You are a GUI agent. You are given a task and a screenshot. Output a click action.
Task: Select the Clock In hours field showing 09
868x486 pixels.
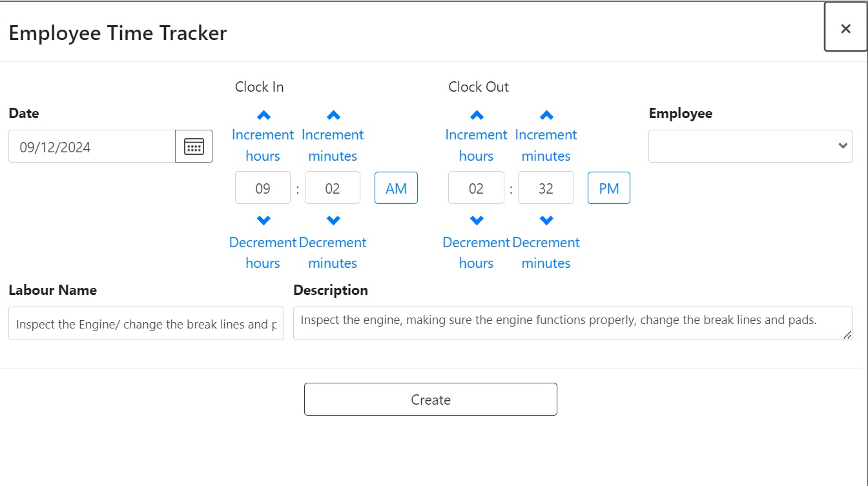[x=263, y=188]
